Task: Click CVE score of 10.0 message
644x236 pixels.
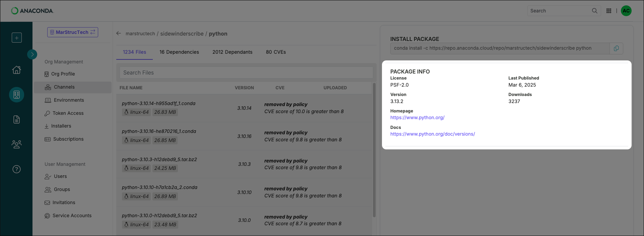Action: point(304,111)
